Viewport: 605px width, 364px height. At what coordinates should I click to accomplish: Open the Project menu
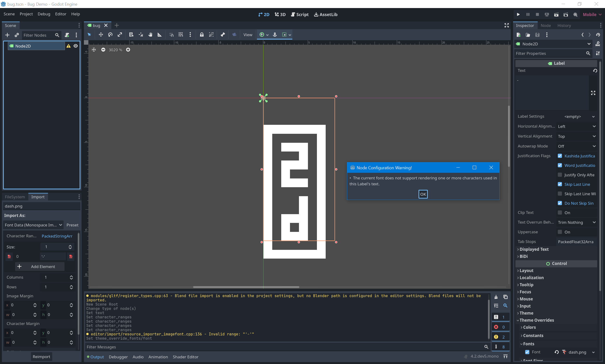tap(26, 14)
